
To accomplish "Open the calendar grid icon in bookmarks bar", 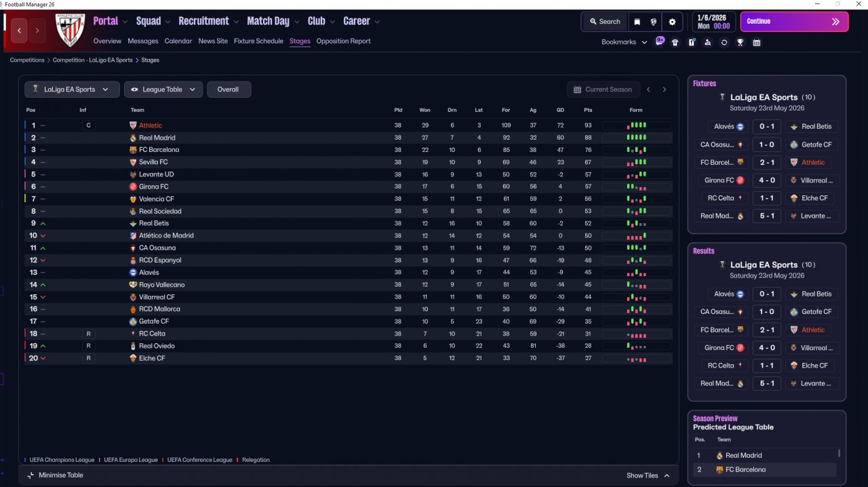I will point(757,42).
